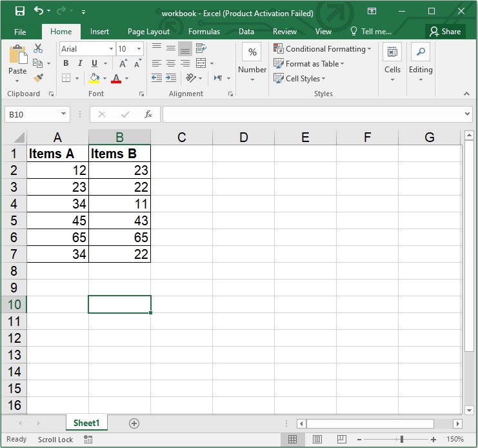Switch to the Formulas tab
The height and width of the screenshot is (448, 478).
click(x=204, y=31)
